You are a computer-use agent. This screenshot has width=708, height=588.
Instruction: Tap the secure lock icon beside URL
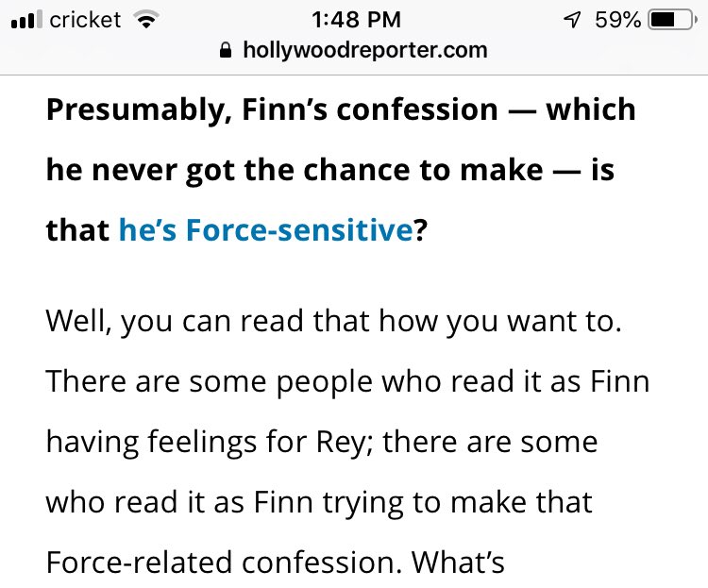coord(226,50)
